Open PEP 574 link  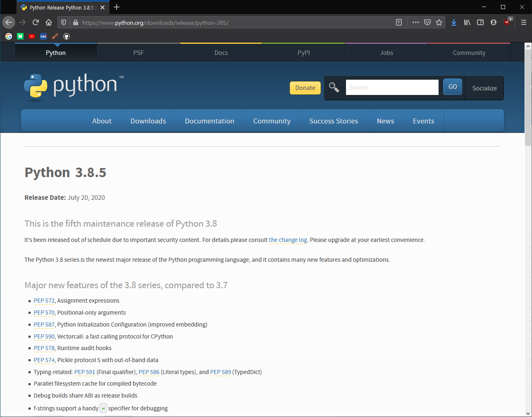point(44,360)
